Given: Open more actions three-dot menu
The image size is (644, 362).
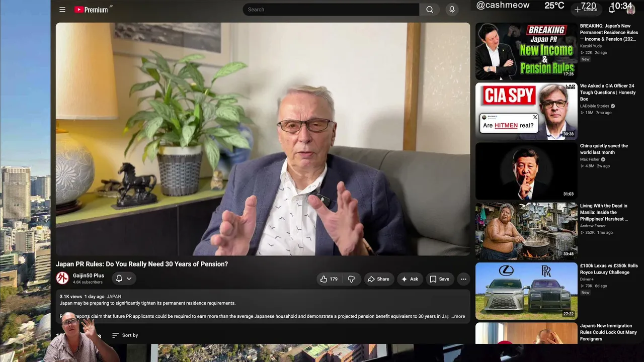Looking at the screenshot, I should (x=463, y=279).
